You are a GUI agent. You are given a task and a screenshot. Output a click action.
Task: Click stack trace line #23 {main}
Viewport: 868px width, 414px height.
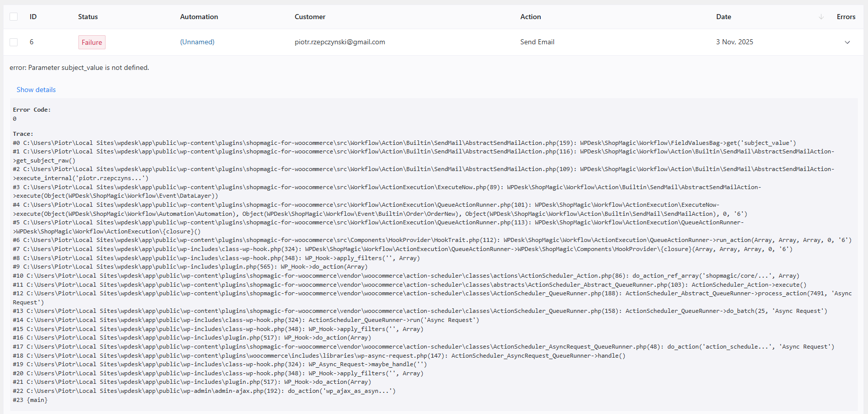tap(30, 400)
